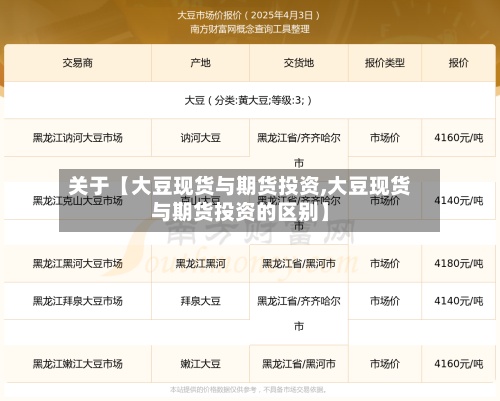The height and width of the screenshot is (401, 500).
Task: Click 黑龙江省/齐齐哈尔 in the 讷河 row
Action: tap(299, 138)
